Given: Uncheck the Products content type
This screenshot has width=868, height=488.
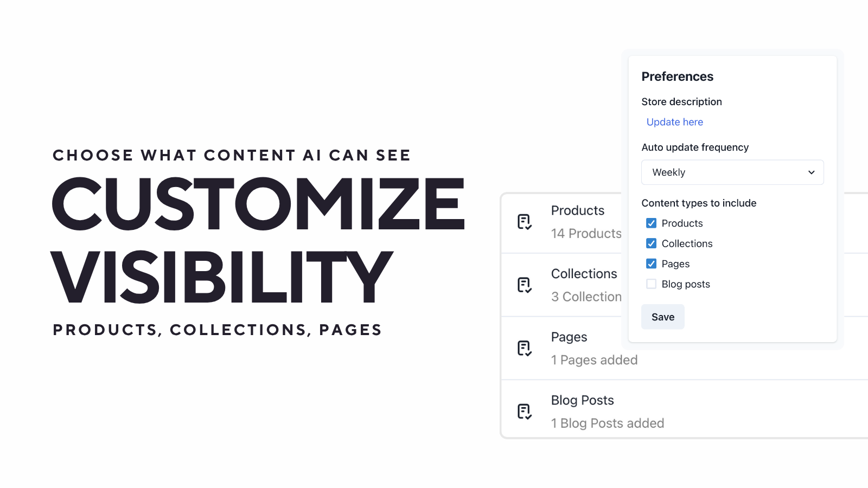Looking at the screenshot, I should [651, 223].
